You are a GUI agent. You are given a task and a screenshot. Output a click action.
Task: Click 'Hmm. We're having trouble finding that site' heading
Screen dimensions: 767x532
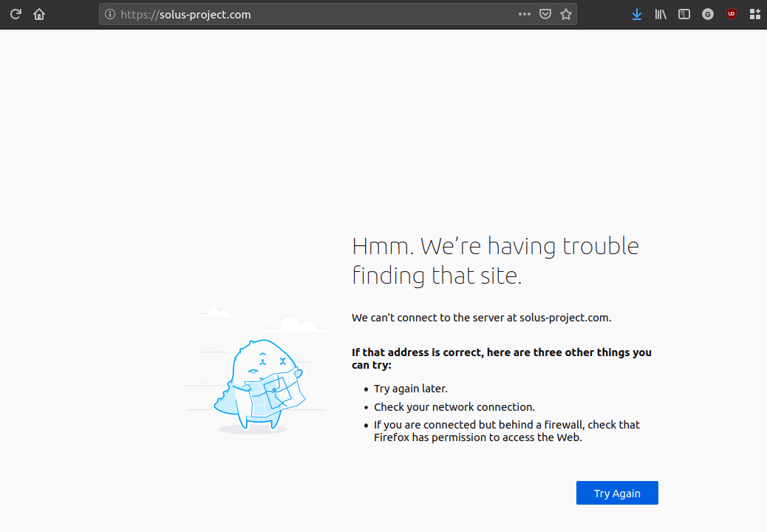495,261
